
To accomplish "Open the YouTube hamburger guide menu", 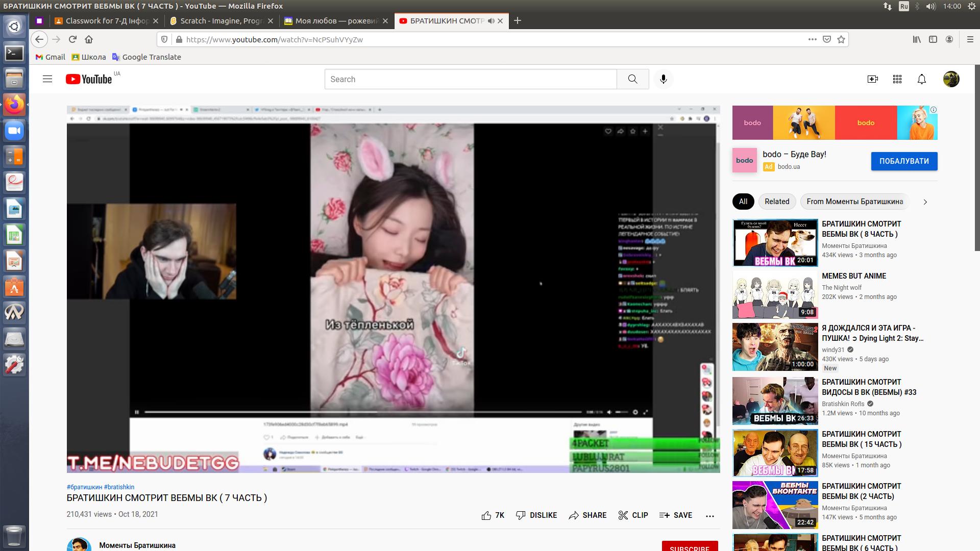I will pos(47,79).
